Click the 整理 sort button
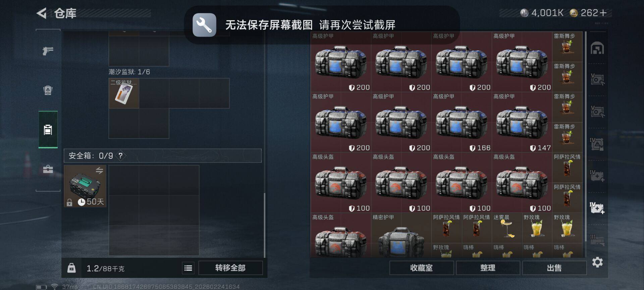The image size is (644, 290). (x=488, y=268)
